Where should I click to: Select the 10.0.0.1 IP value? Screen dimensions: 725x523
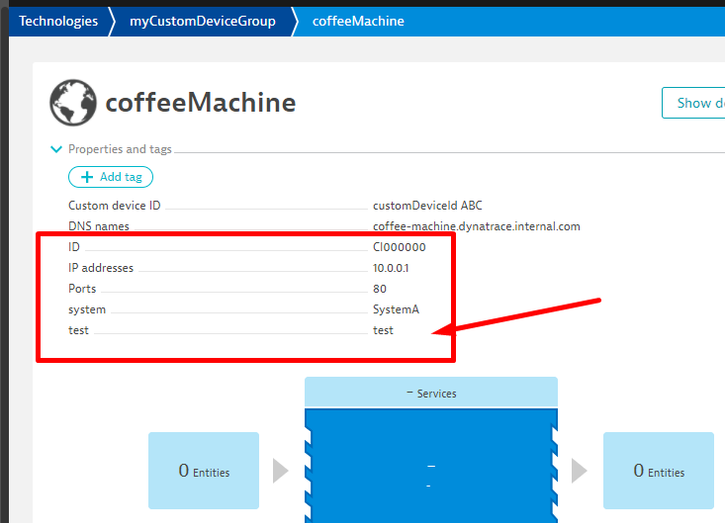(x=391, y=268)
